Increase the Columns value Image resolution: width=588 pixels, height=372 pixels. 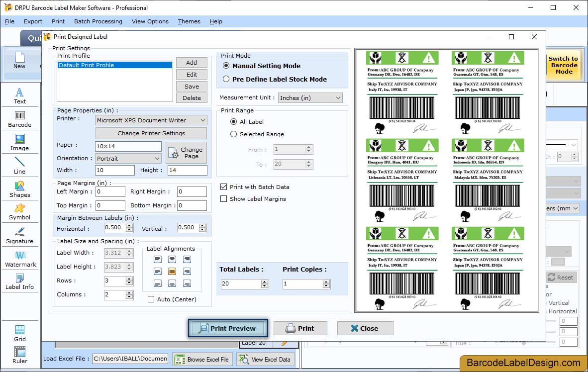pyautogui.click(x=129, y=292)
